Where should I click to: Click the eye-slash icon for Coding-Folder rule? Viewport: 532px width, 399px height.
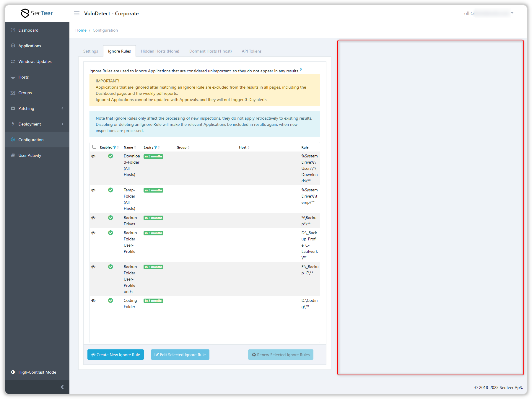pyautogui.click(x=93, y=301)
